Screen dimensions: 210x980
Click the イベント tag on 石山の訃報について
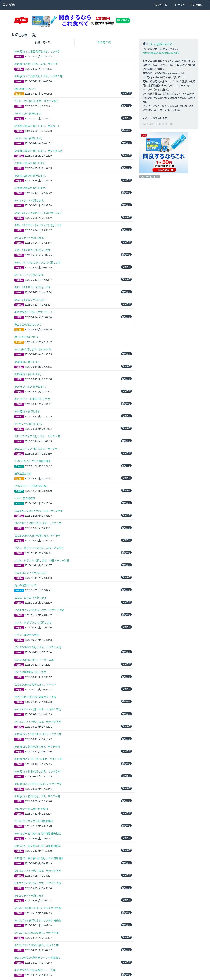pos(19,590)
